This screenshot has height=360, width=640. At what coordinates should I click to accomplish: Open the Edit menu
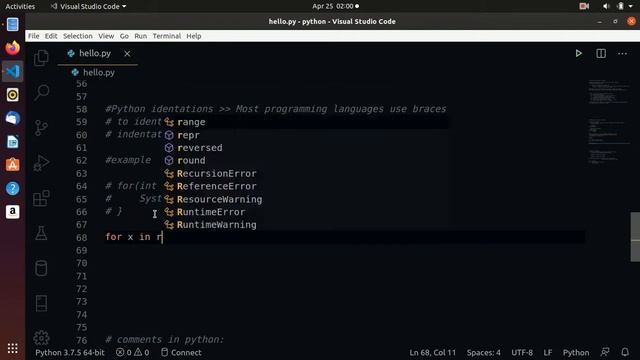(51, 36)
